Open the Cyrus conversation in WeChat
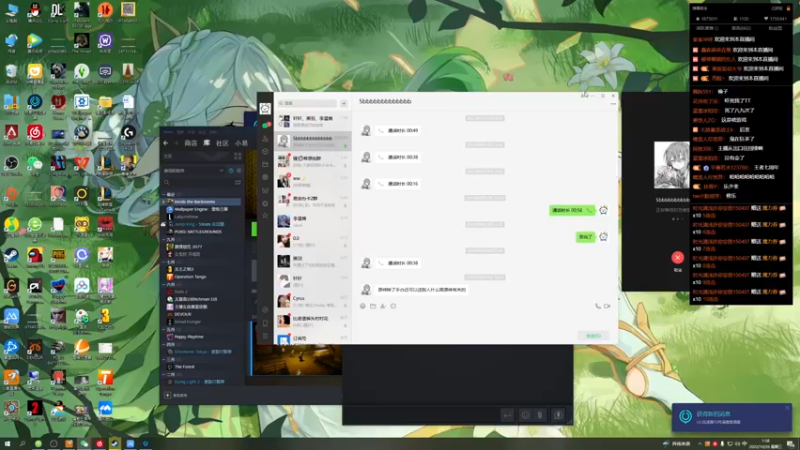The image size is (800, 450). pyautogui.click(x=313, y=301)
